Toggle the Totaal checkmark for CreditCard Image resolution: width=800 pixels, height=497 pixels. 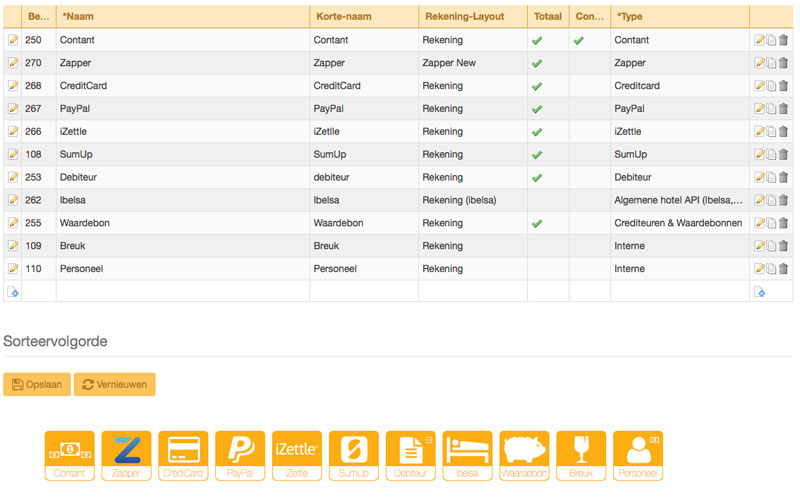tap(537, 86)
